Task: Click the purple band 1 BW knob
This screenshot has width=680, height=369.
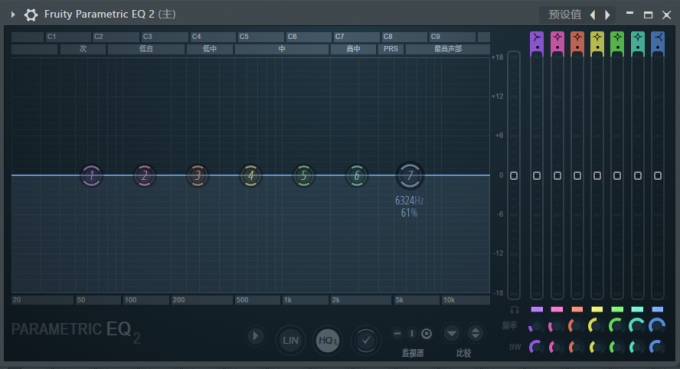Action: point(536,347)
